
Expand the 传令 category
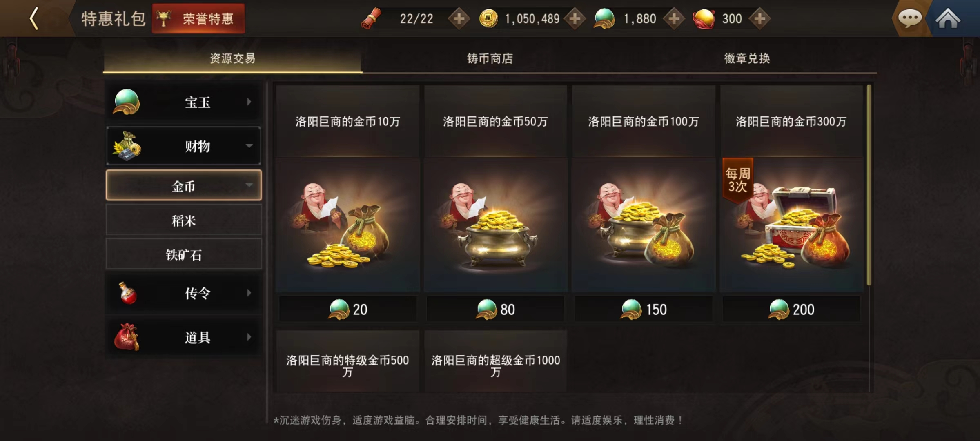pos(184,293)
